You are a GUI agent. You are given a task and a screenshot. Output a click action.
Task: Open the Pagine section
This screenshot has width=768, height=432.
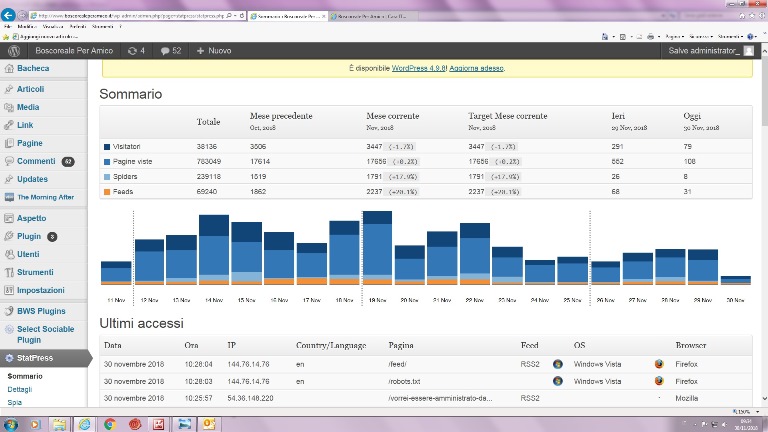tap(29, 143)
